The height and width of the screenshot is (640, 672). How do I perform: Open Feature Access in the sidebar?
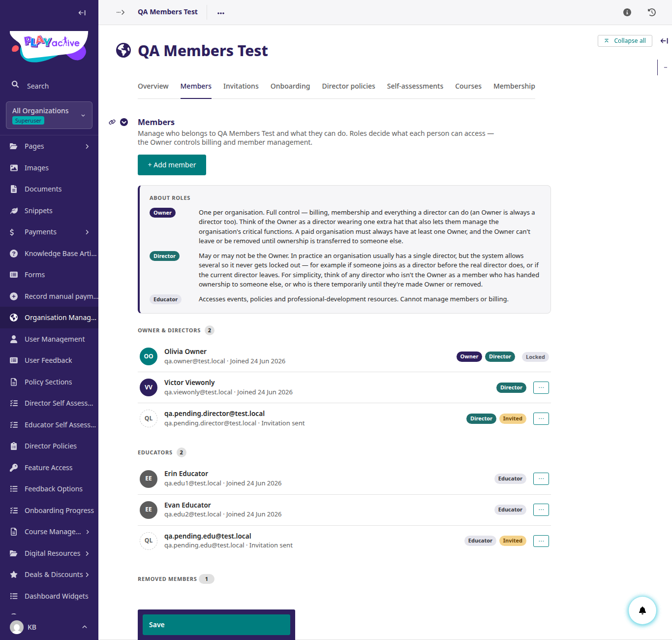coord(49,468)
